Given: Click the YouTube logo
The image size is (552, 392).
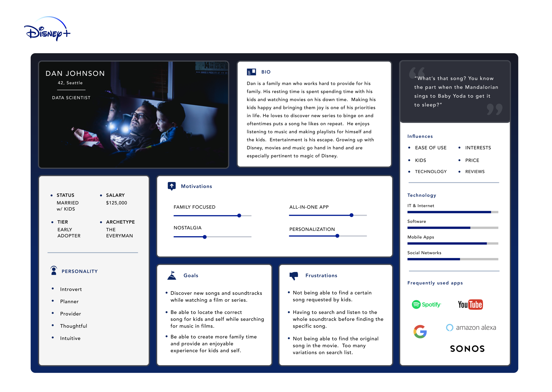Looking at the screenshot, I should pos(470,305).
